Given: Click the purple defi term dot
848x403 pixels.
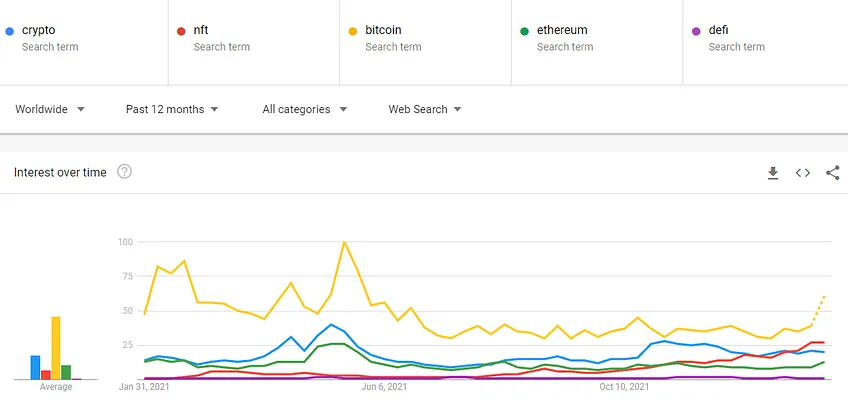Looking at the screenshot, I should point(696,31).
